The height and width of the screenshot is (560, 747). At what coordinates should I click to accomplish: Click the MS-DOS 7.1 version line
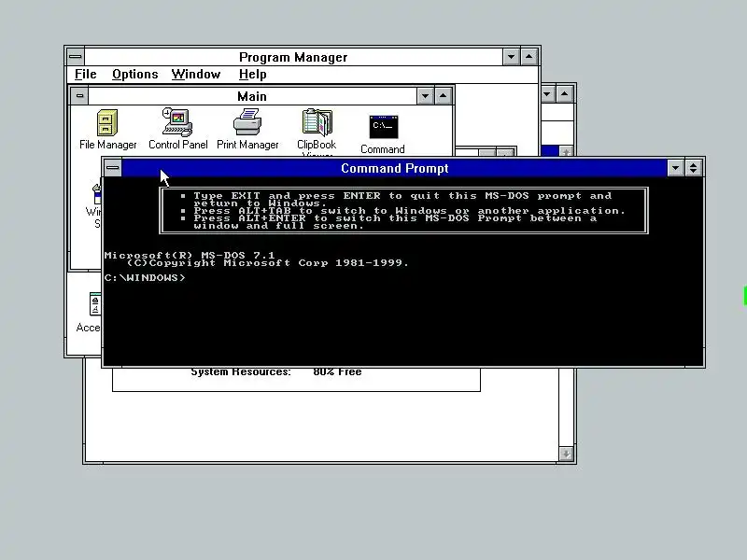pyautogui.click(x=190, y=255)
